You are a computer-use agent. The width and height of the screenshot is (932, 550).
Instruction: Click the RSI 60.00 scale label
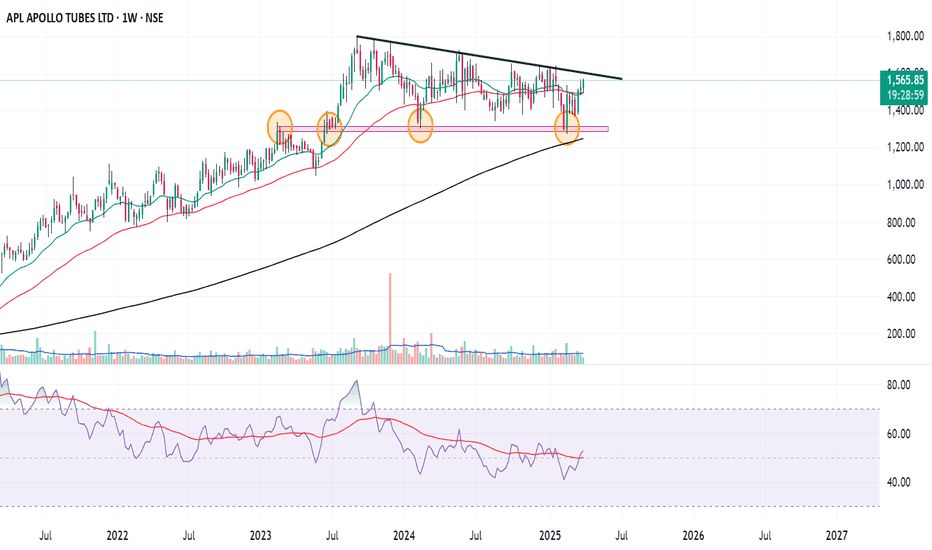coord(898,433)
